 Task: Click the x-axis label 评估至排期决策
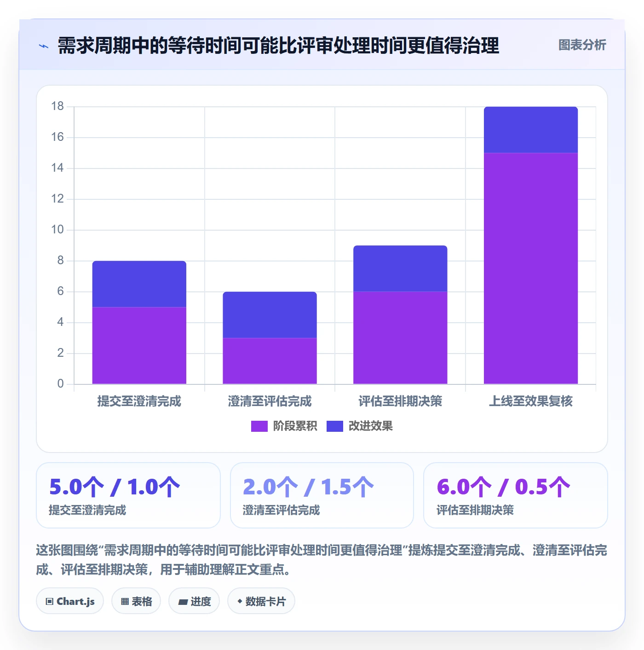click(400, 401)
